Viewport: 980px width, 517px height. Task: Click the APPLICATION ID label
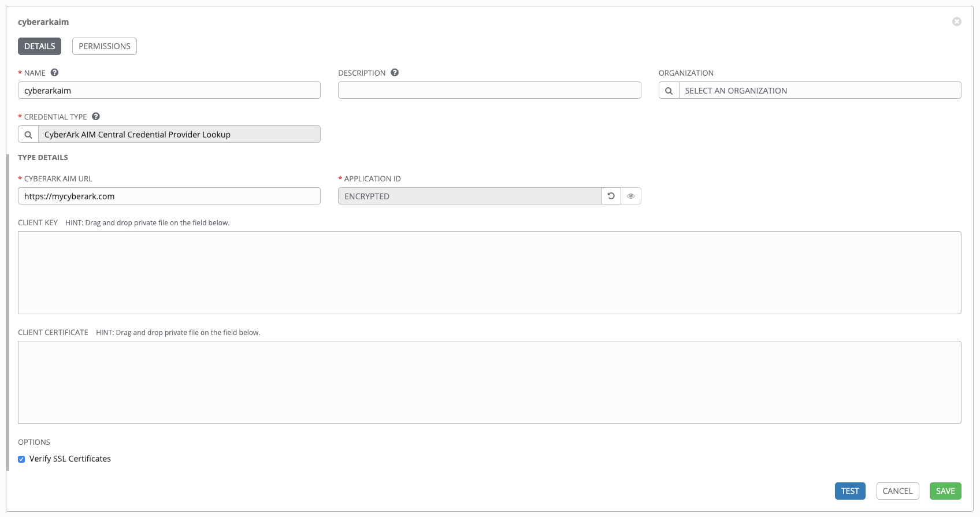coord(372,178)
